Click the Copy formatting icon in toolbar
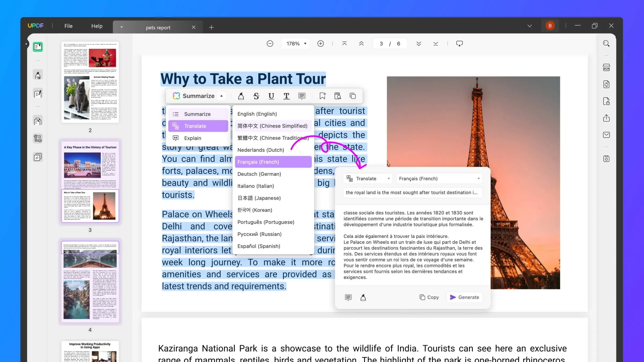 353,96
